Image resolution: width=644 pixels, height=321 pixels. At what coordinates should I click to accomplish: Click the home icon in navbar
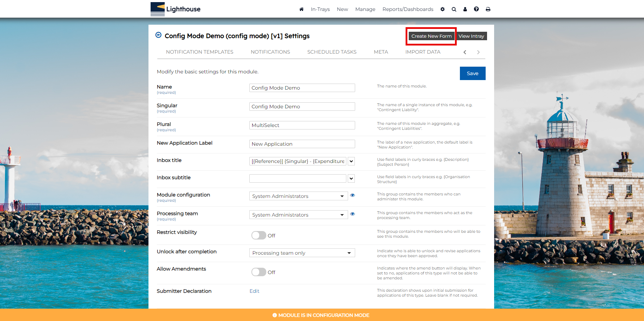click(x=302, y=9)
